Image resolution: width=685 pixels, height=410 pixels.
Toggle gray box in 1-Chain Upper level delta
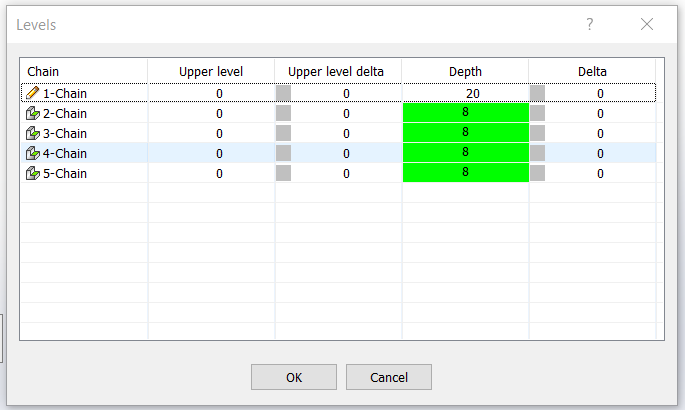click(x=284, y=93)
